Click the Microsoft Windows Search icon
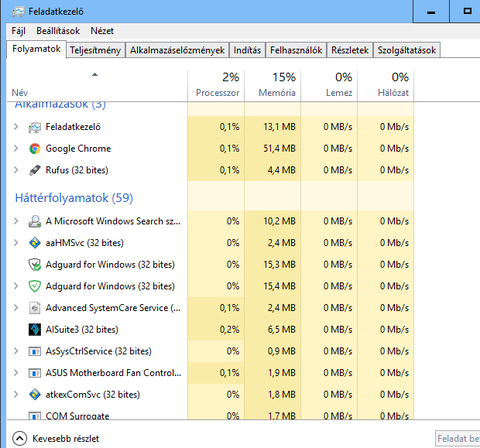Screen dimensions: 480x448 [x=35, y=221]
